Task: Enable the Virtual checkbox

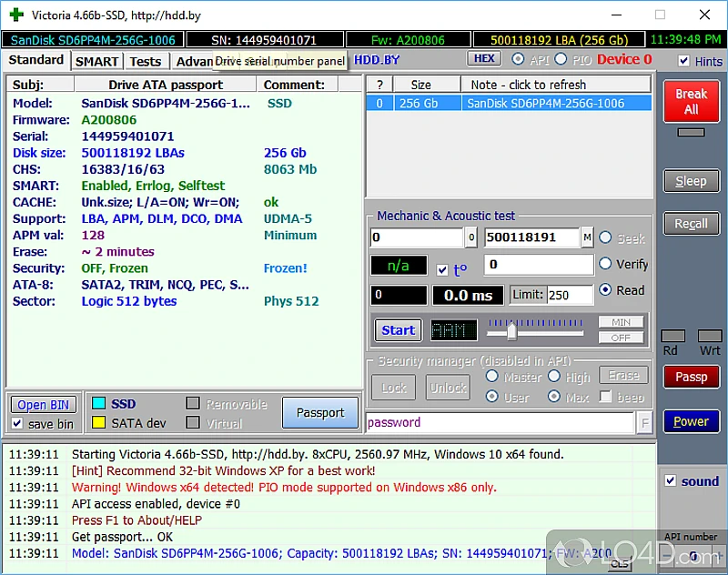Action: [193, 422]
